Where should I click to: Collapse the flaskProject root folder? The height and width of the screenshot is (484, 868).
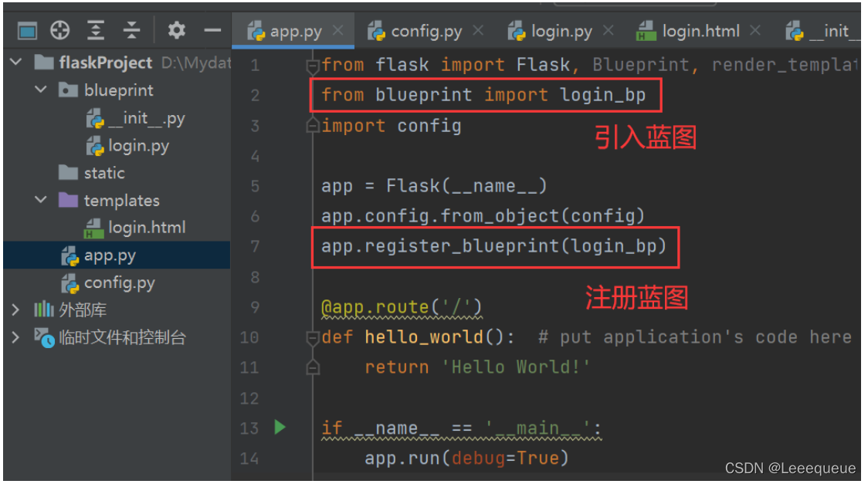pos(16,62)
